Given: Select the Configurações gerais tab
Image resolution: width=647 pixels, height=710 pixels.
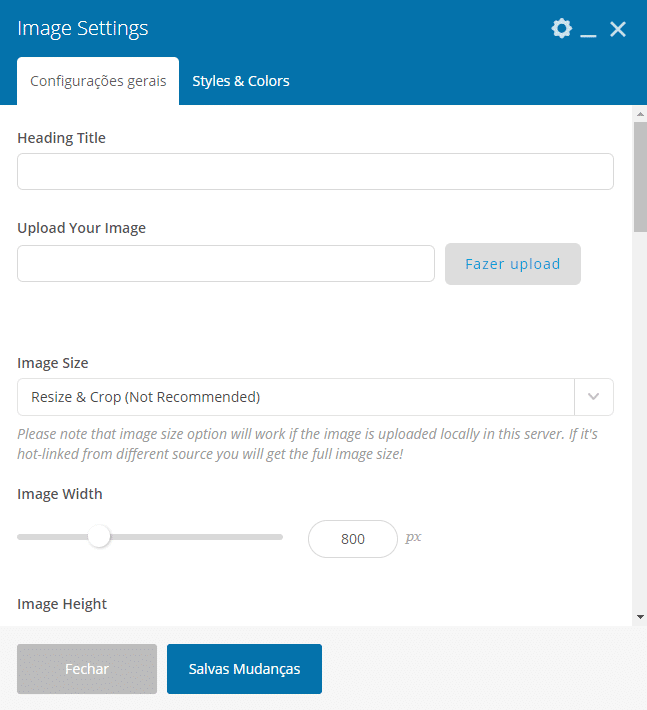Looking at the screenshot, I should point(98,81).
